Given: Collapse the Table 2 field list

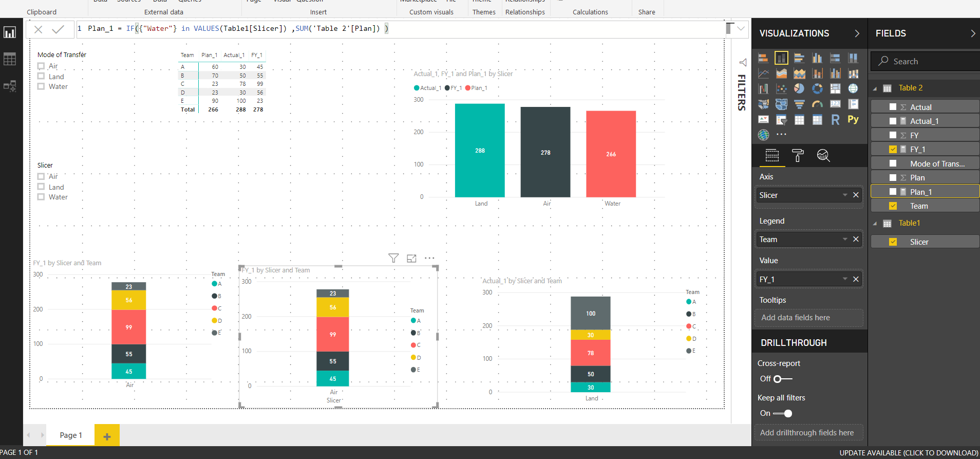Looking at the screenshot, I should click(875, 88).
